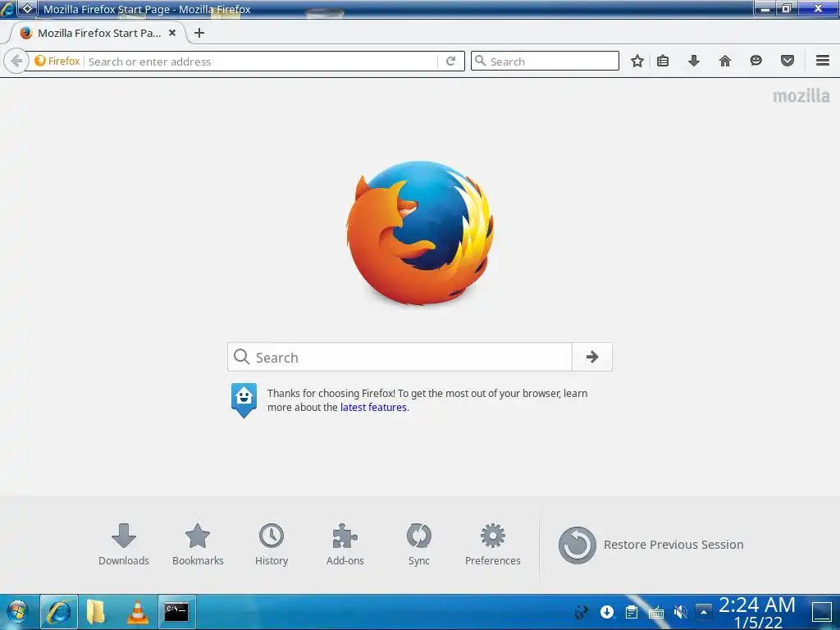The height and width of the screenshot is (630, 840).
Task: Show your bookmarks list icon
Action: tap(663, 61)
